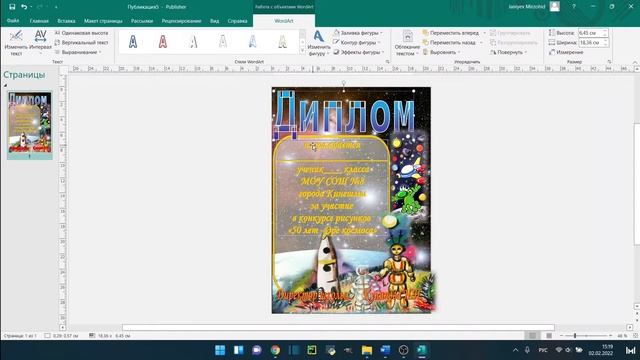Open Обтекание текстом wrap dropdown
This screenshot has height=360, width=640.
[407, 42]
